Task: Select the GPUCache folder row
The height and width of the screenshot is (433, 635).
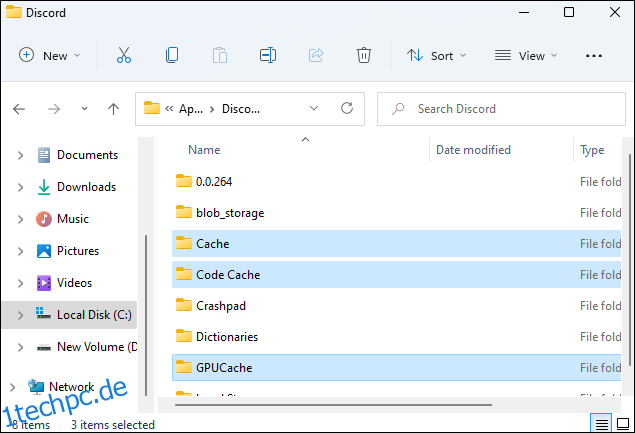Action: (396, 367)
